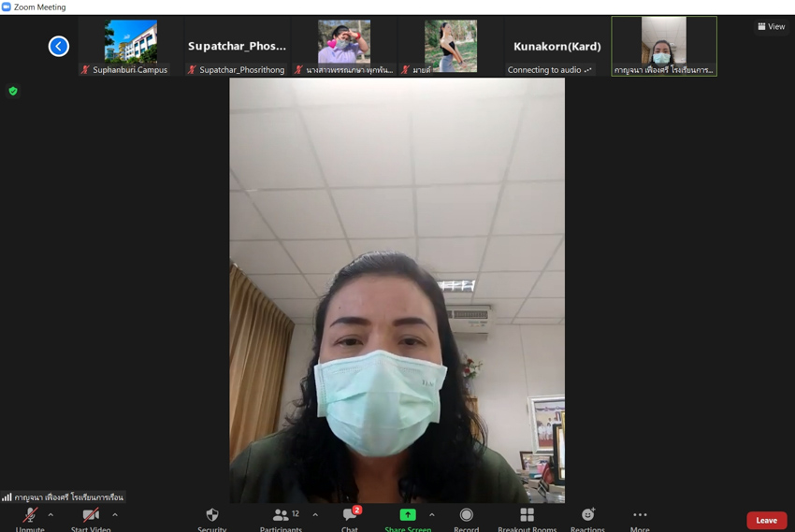
Task: Select the active speaker thumbnail with green border
Action: [664, 46]
